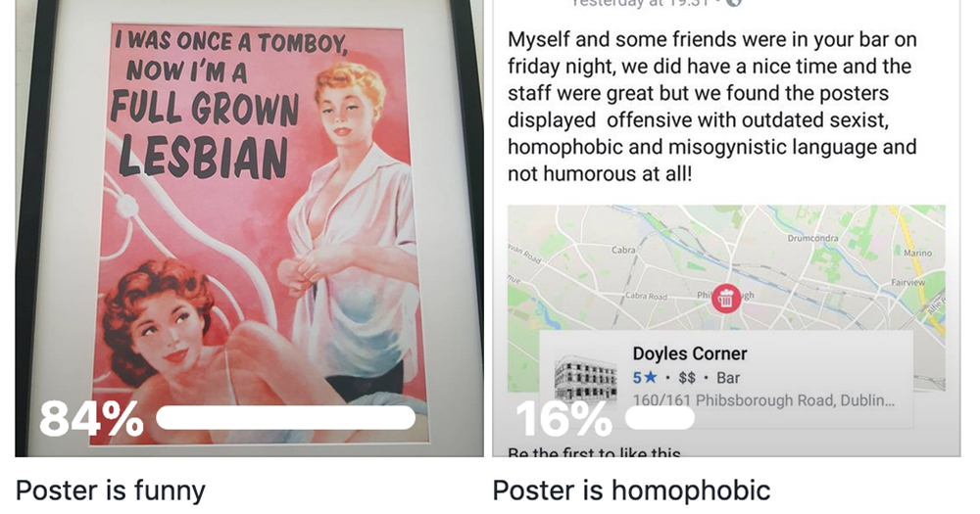Click 'Be the first to like this'
980x514 pixels.
point(594,452)
